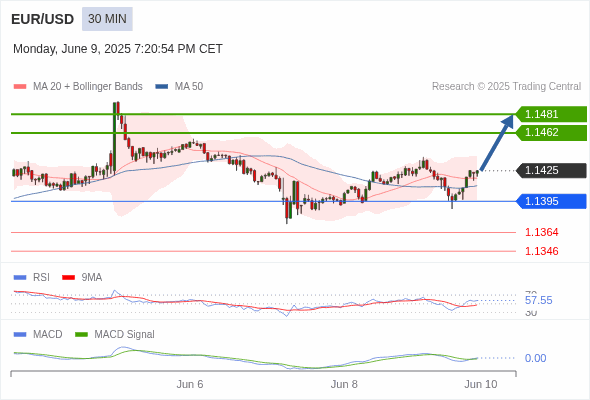Click the MA 50 legend label
Image resolution: width=590 pixels, height=400 pixels.
(x=189, y=87)
